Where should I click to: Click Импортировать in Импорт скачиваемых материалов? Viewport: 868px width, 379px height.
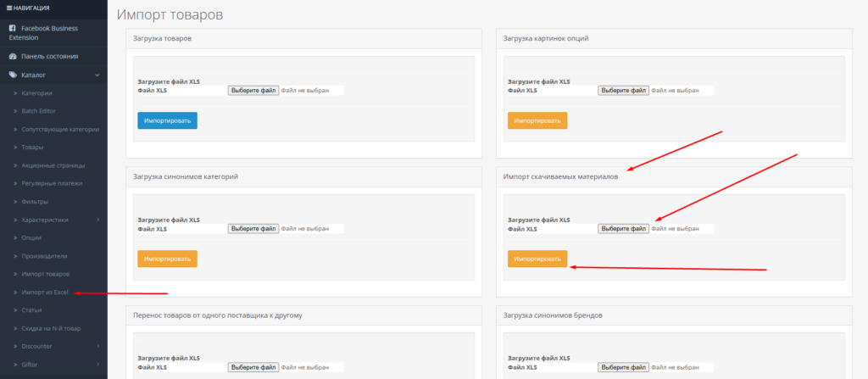[x=537, y=259]
